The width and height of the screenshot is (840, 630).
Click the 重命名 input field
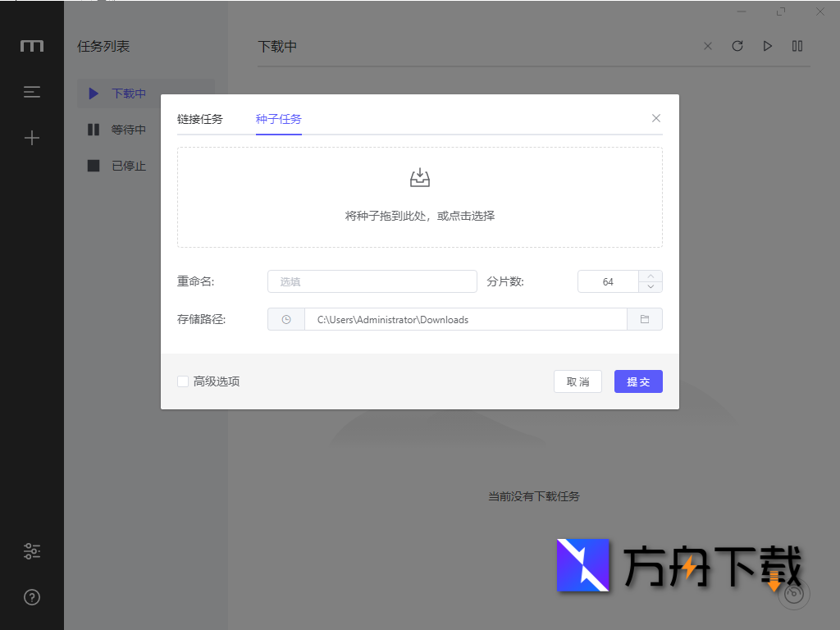[372, 281]
